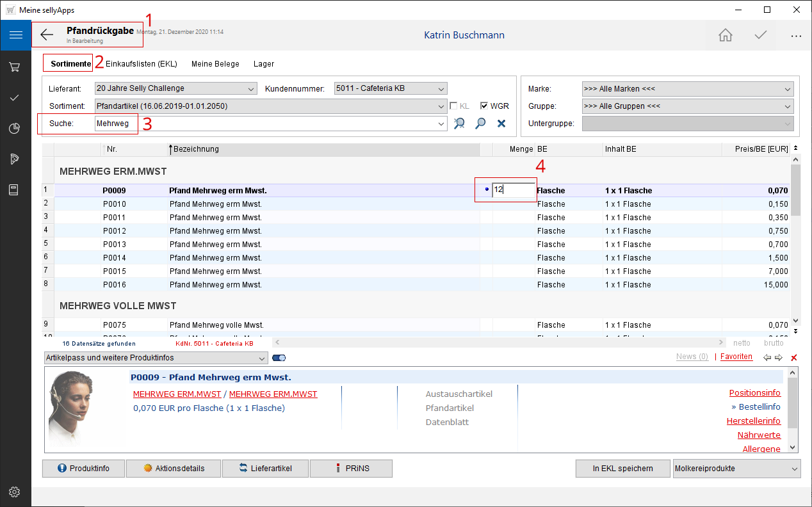Click the three-dots more options icon
This screenshot has height=507, width=812.
point(796,36)
